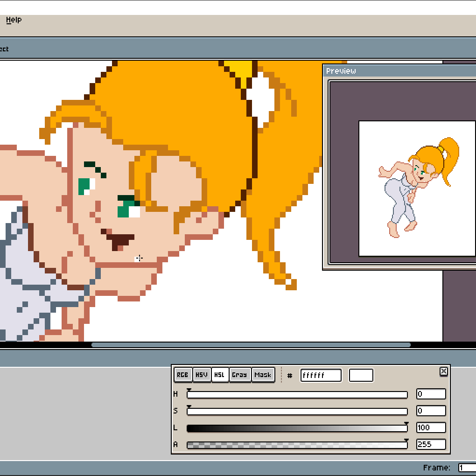Switch color mode to RGB
Viewport: 476px width, 476px height.
(183, 375)
